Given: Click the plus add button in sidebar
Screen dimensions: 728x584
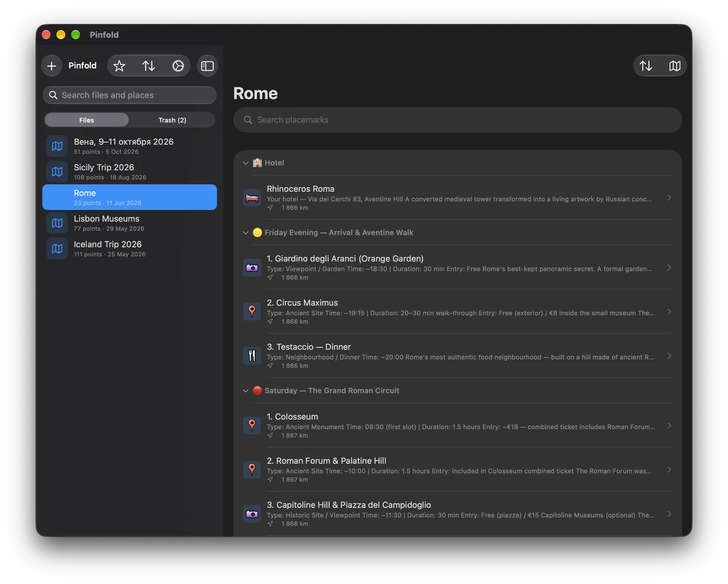Looking at the screenshot, I should [51, 66].
